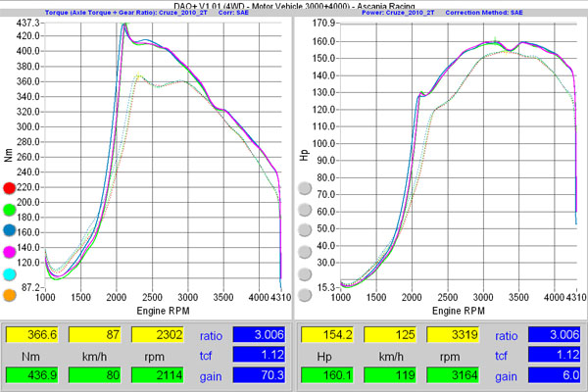The image size is (588, 392).
Task: Toggle bottom grey circle on power chart
Action: (305, 294)
